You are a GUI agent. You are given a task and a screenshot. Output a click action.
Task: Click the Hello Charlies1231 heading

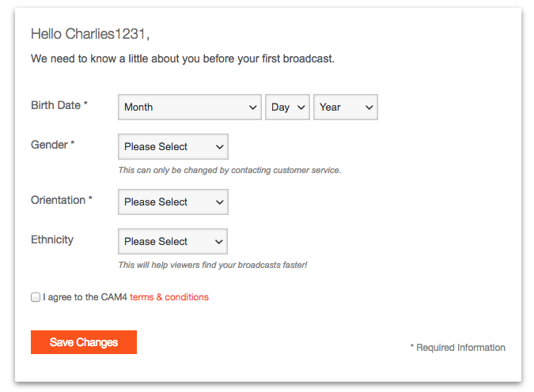pyautogui.click(x=90, y=34)
